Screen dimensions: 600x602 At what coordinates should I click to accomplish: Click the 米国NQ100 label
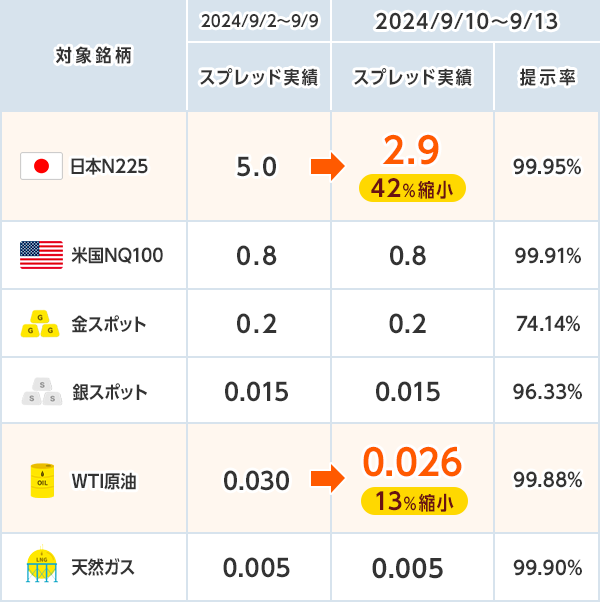tap(117, 255)
